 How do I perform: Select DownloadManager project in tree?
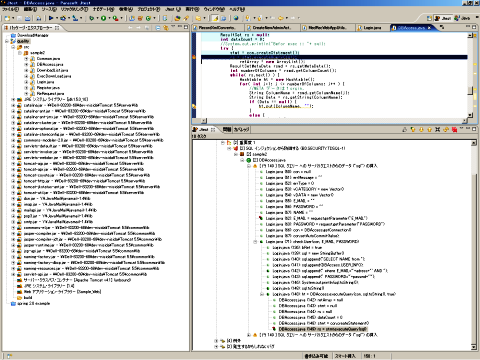[33, 35]
